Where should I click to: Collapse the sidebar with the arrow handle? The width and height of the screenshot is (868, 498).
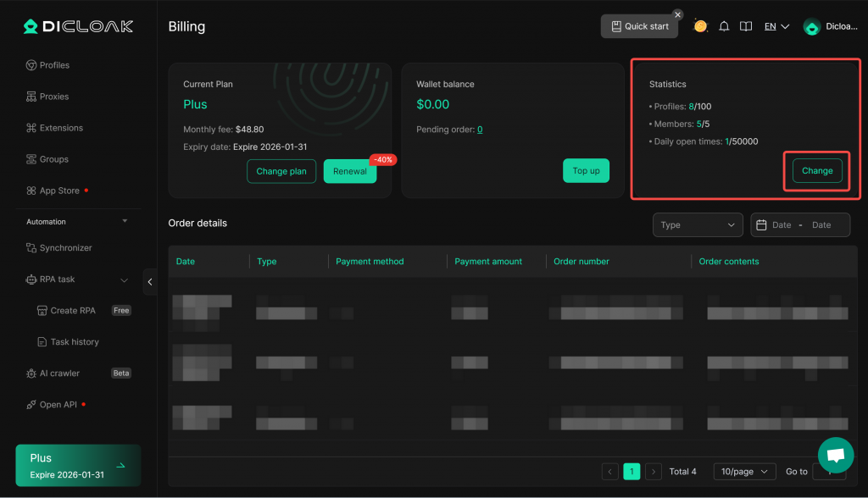coord(150,281)
